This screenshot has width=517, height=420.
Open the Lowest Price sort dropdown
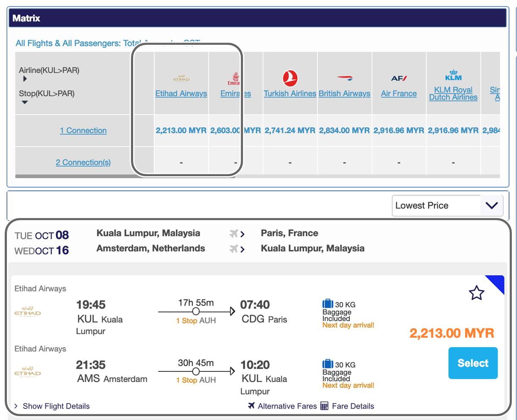(448, 205)
